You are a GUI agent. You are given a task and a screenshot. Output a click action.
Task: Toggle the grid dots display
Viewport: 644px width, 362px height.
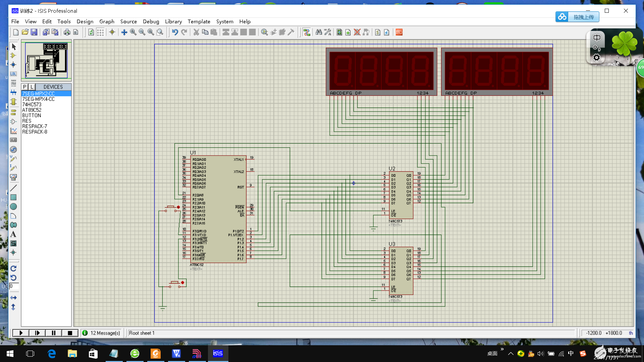coord(100,32)
